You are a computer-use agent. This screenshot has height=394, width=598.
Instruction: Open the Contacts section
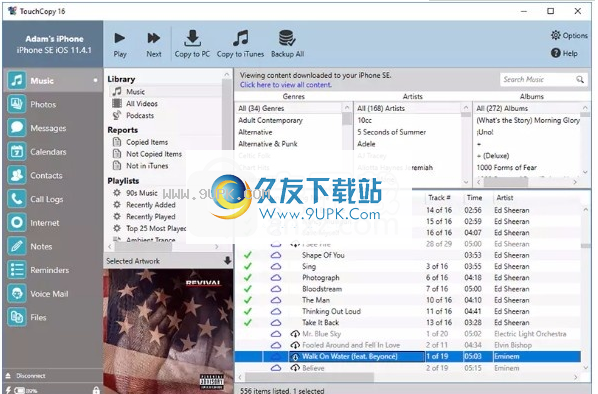click(52, 175)
